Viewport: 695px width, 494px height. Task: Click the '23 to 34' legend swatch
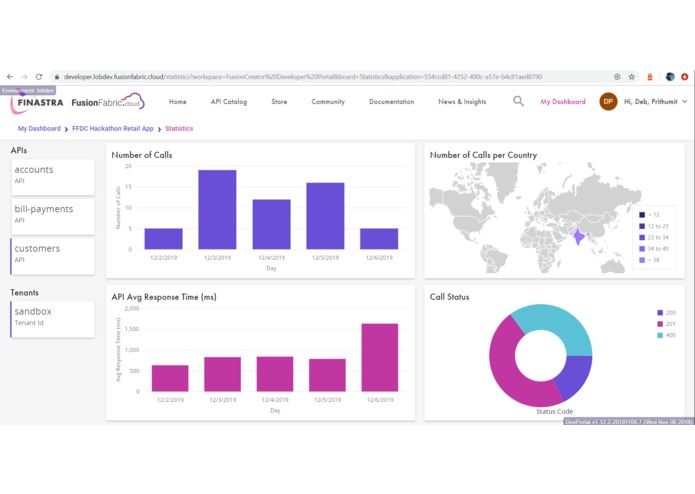pos(642,237)
